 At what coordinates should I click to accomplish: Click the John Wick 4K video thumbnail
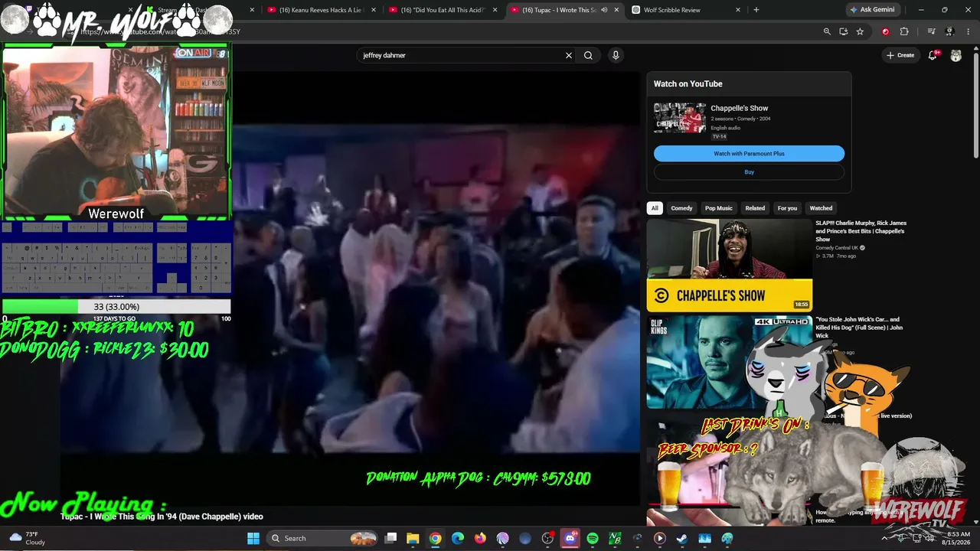click(x=729, y=362)
